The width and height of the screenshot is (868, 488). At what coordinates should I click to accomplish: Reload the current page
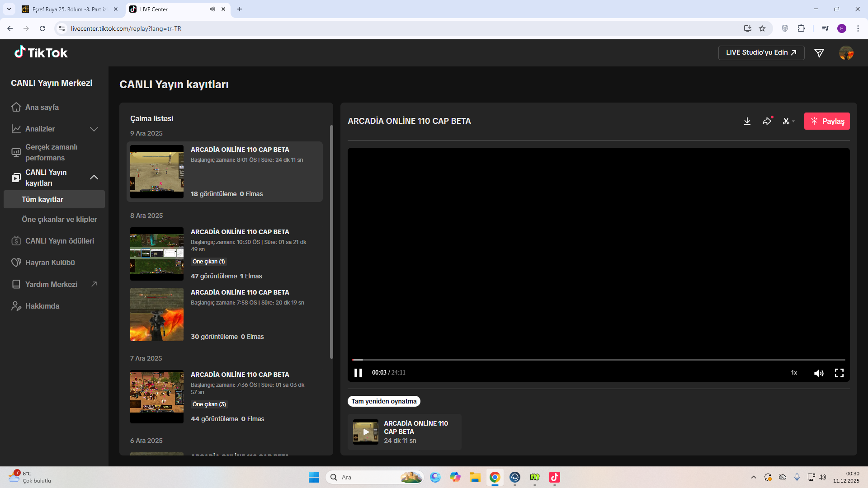point(42,28)
